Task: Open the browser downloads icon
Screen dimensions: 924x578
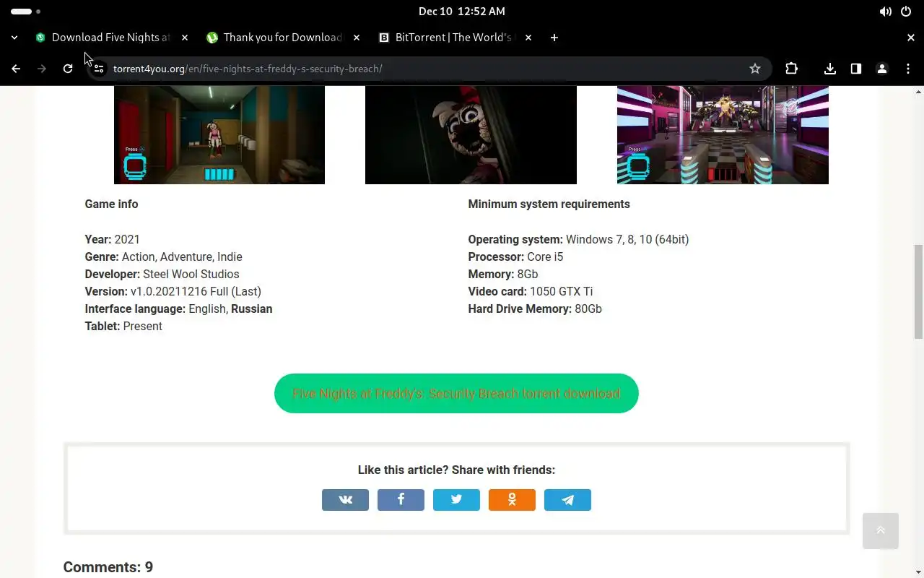Action: [830, 69]
